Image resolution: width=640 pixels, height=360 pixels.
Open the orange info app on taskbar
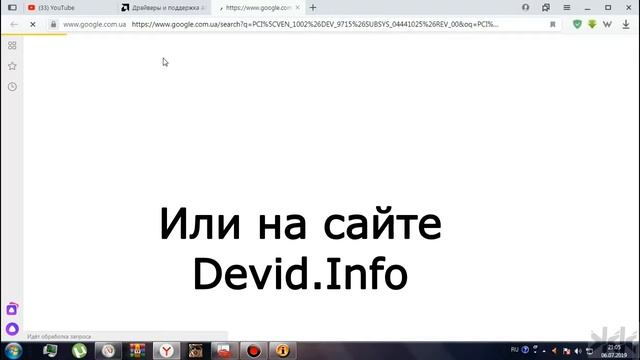coord(282,351)
